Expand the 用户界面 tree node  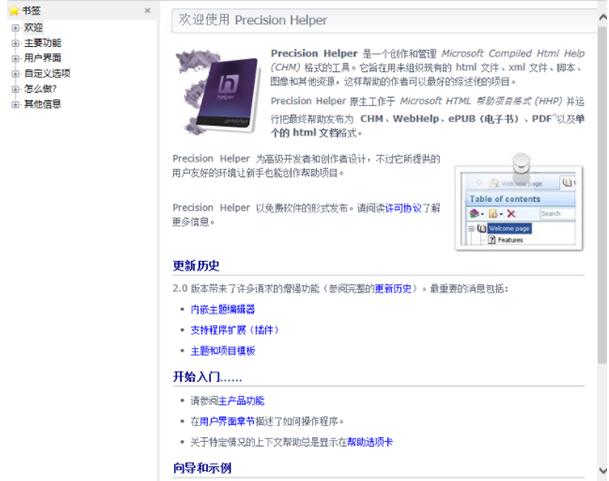(15, 58)
